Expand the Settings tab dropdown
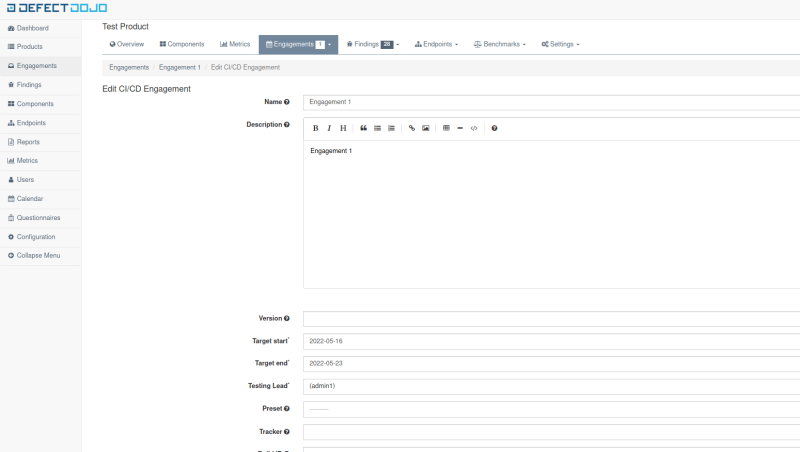800x452 pixels. (x=560, y=44)
